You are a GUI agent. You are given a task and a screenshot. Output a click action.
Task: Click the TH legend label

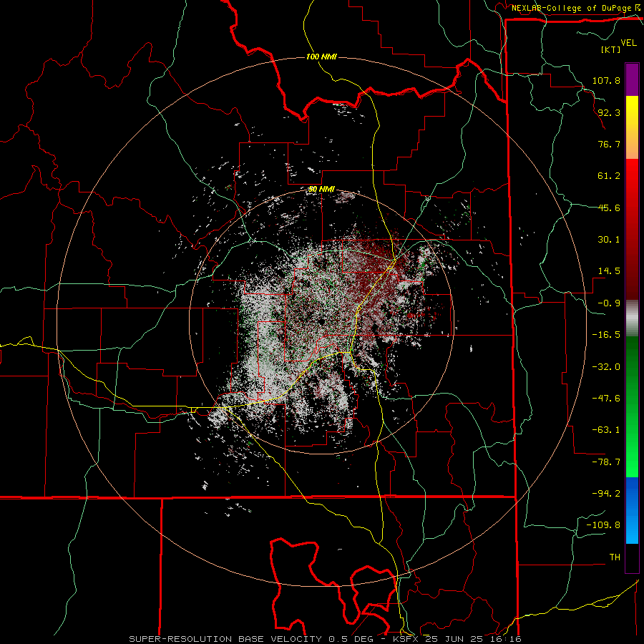pos(615,557)
